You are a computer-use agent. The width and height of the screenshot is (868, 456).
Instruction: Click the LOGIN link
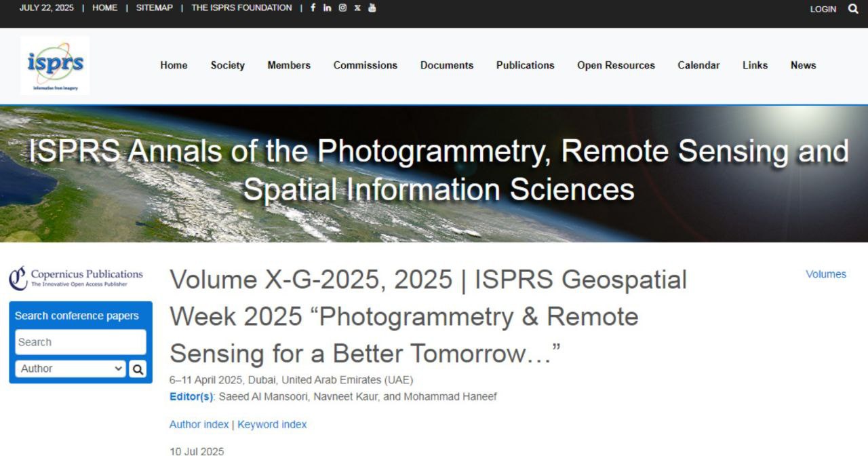pyautogui.click(x=823, y=9)
